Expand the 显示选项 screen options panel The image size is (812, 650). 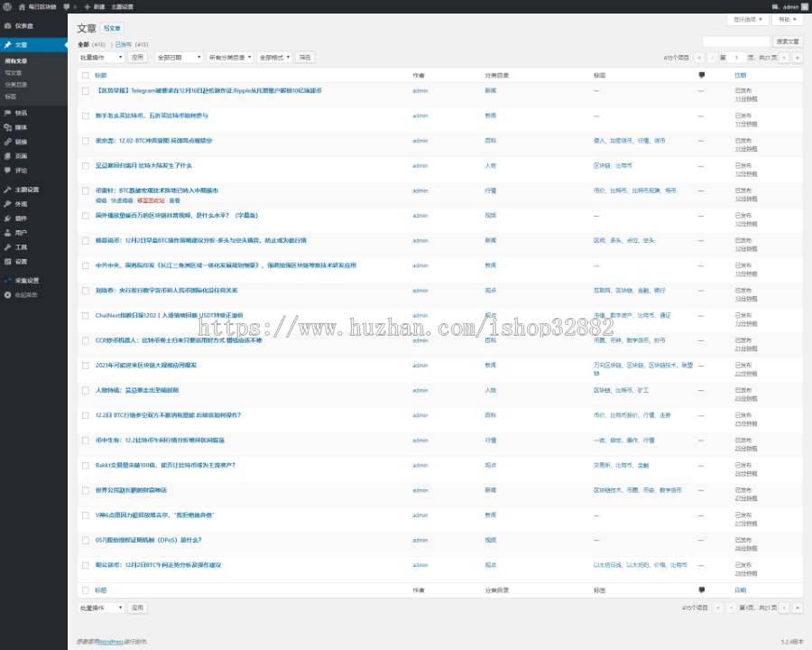pyautogui.click(x=748, y=20)
